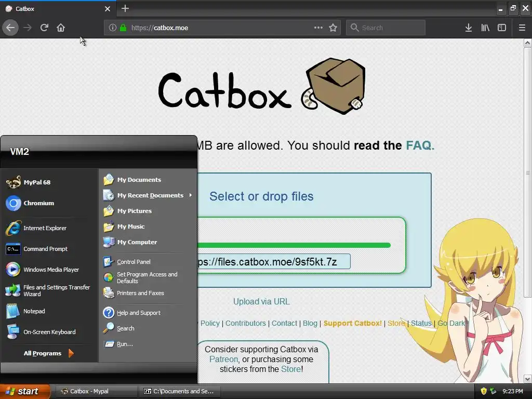Open Command Prompt from Start menu
This screenshot has width=532, height=399.
[49, 249]
